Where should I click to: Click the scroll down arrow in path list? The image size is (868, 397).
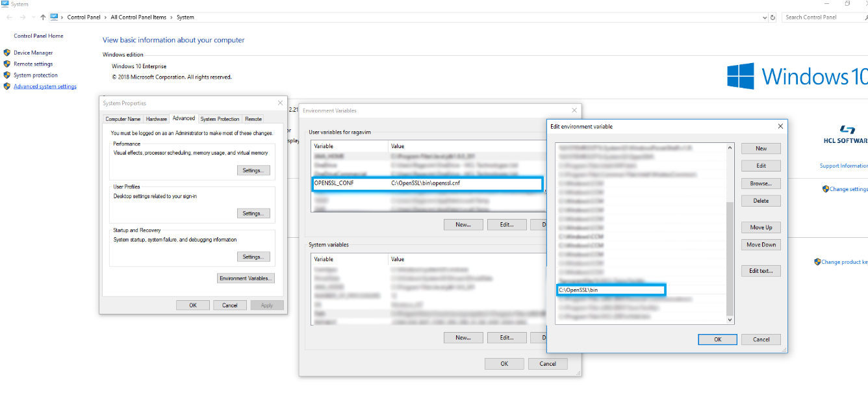[730, 320]
